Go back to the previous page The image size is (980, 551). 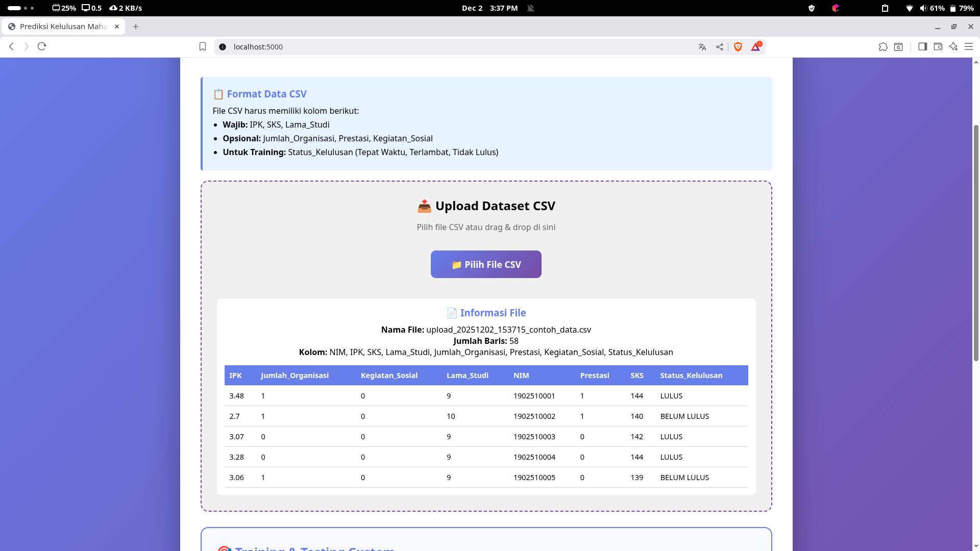[x=11, y=46]
